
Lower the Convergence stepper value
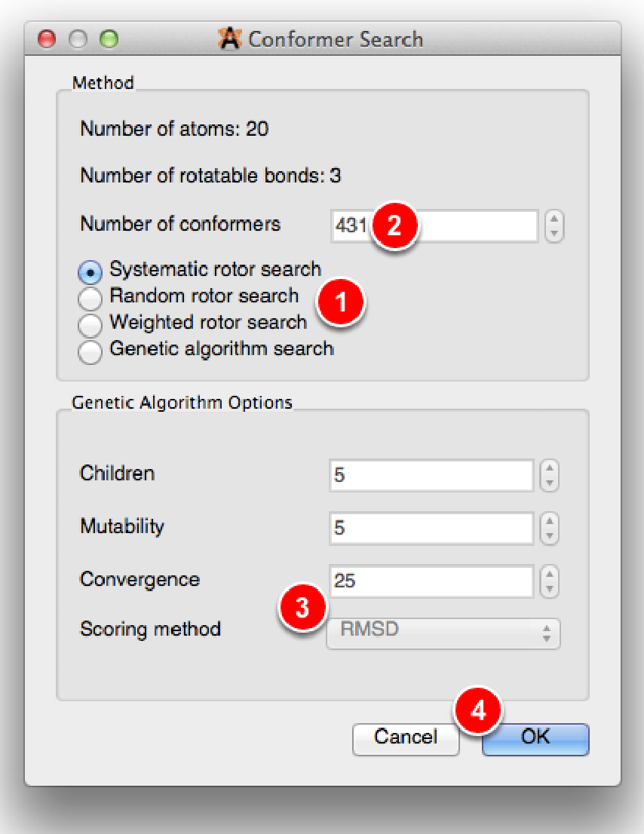click(x=550, y=587)
